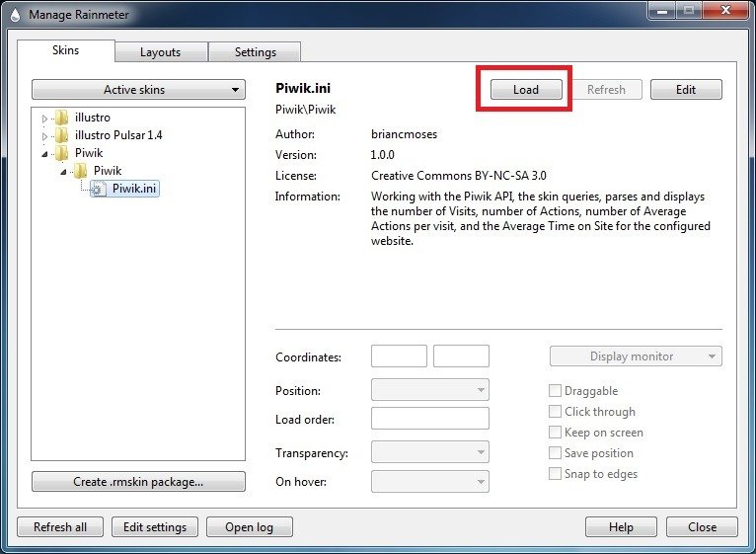
Task: Click the author name briancmoses
Action: [x=404, y=134]
